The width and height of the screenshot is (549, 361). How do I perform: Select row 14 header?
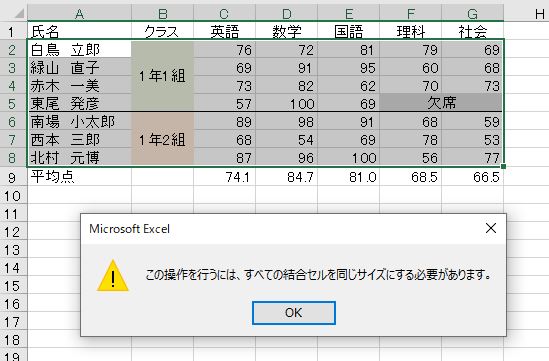point(13,268)
